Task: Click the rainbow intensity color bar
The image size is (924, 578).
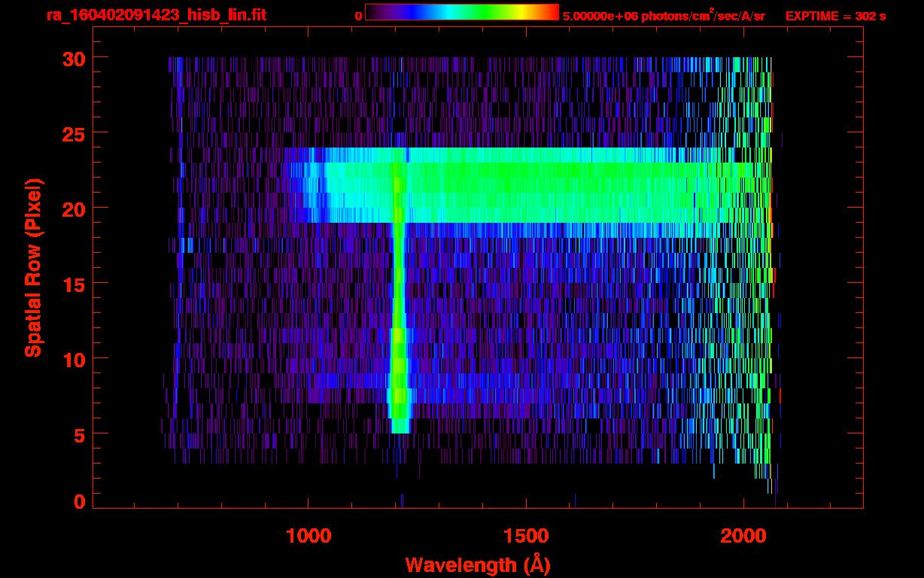Action: pos(462,13)
